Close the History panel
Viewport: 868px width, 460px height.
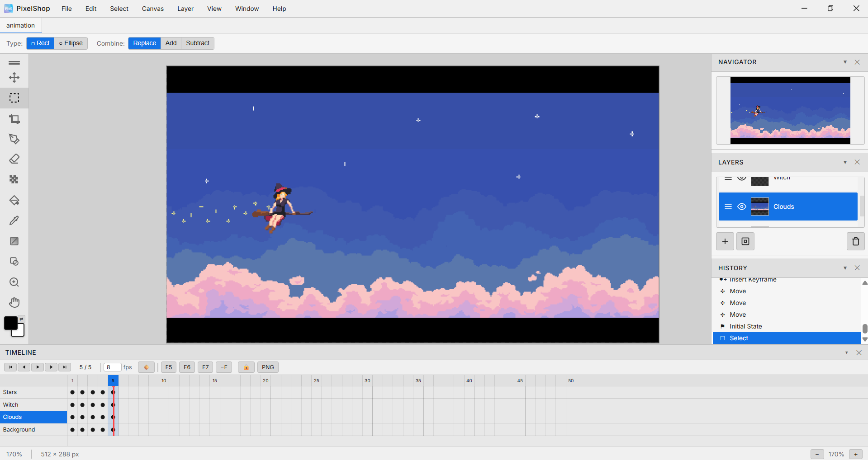857,268
